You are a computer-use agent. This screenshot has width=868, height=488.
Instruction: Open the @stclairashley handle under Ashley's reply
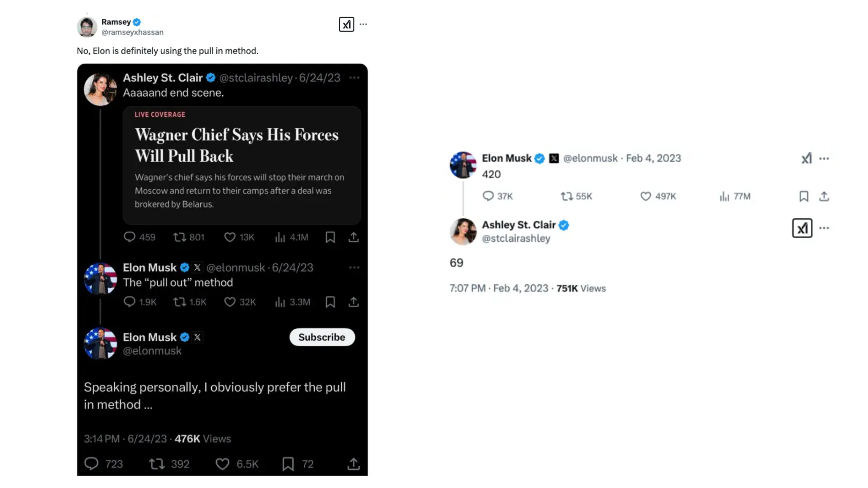(x=516, y=239)
